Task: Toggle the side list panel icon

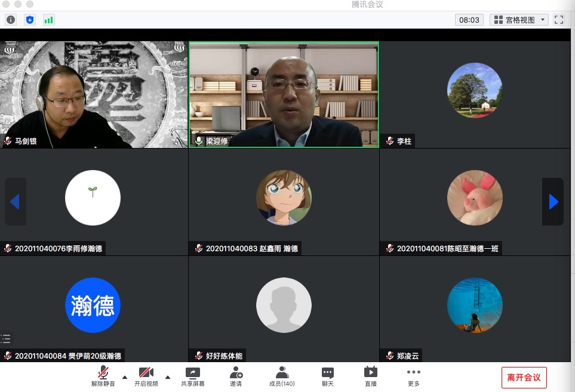Action: pos(6,339)
